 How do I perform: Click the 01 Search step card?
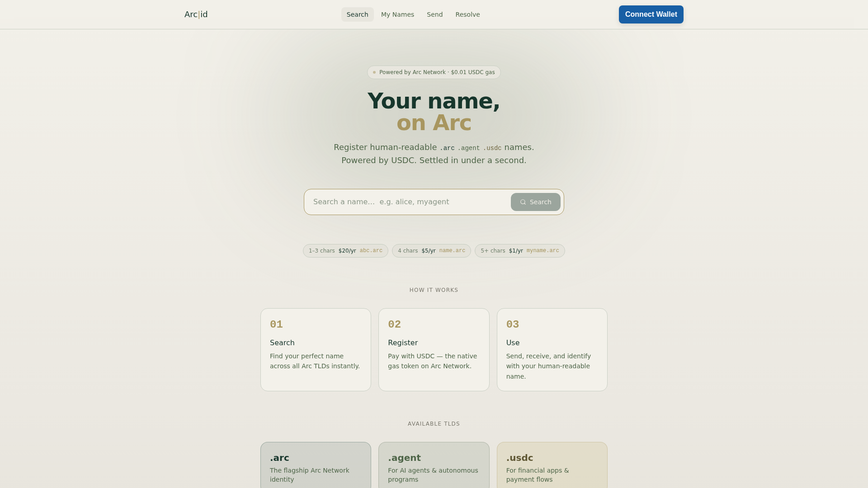coord(316,350)
